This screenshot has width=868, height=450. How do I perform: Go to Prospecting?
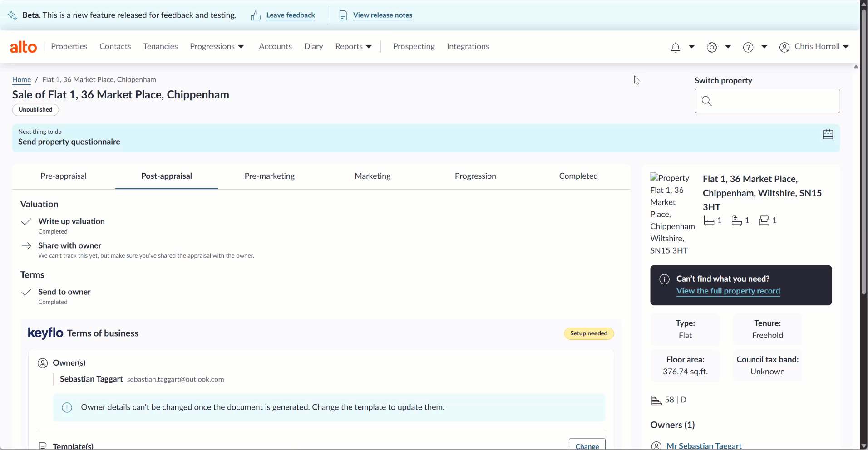[414, 46]
